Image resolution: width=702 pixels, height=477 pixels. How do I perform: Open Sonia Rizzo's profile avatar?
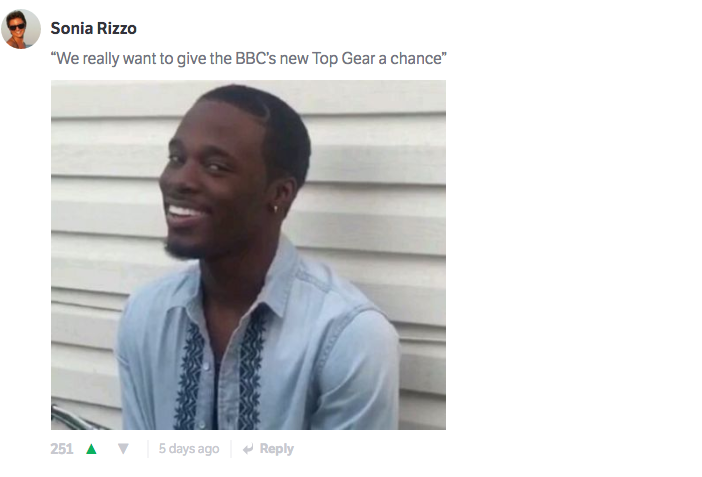[21, 29]
